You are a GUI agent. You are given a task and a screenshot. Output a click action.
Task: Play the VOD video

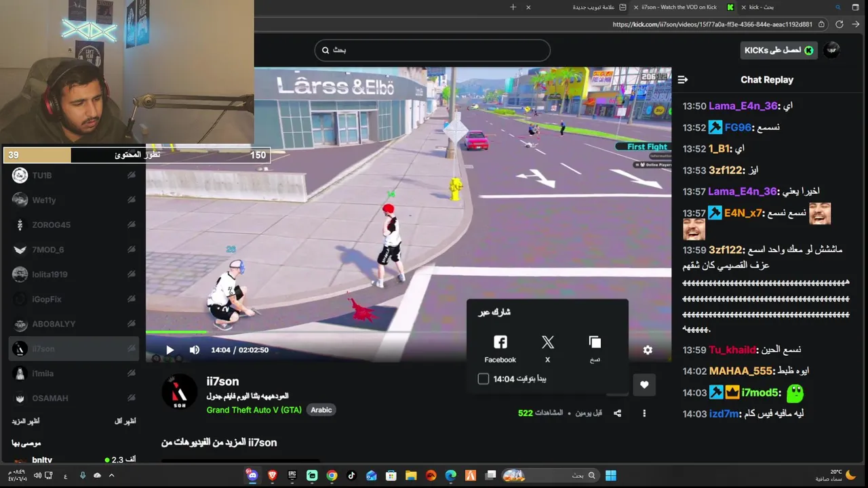[170, 350]
